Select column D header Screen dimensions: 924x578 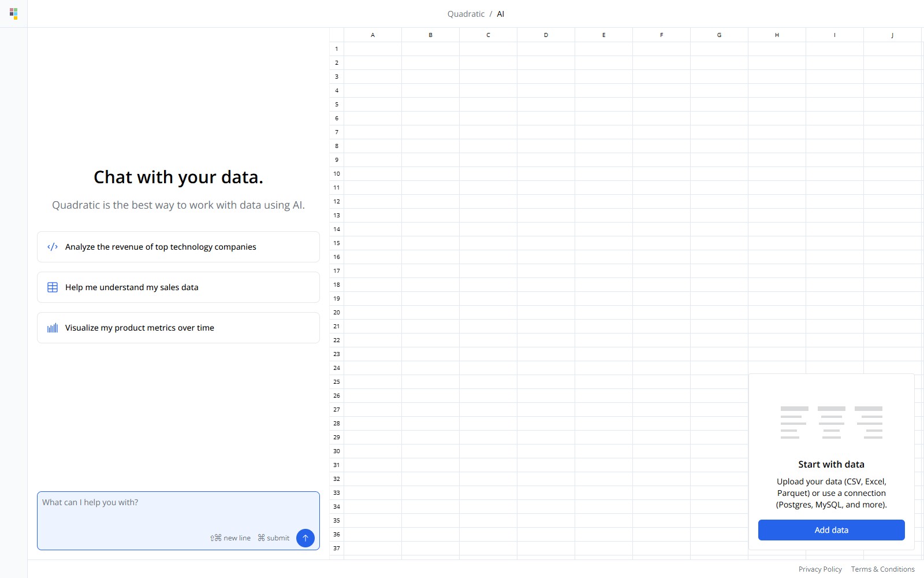[x=546, y=35]
